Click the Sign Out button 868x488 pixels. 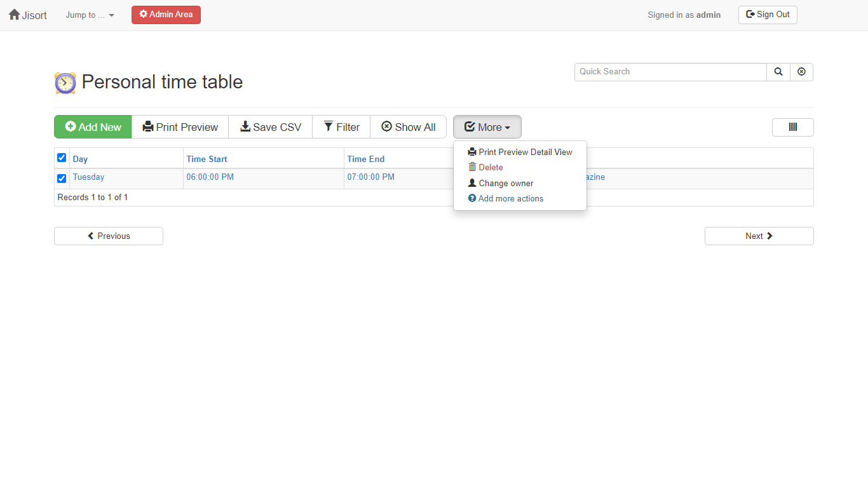pos(767,14)
